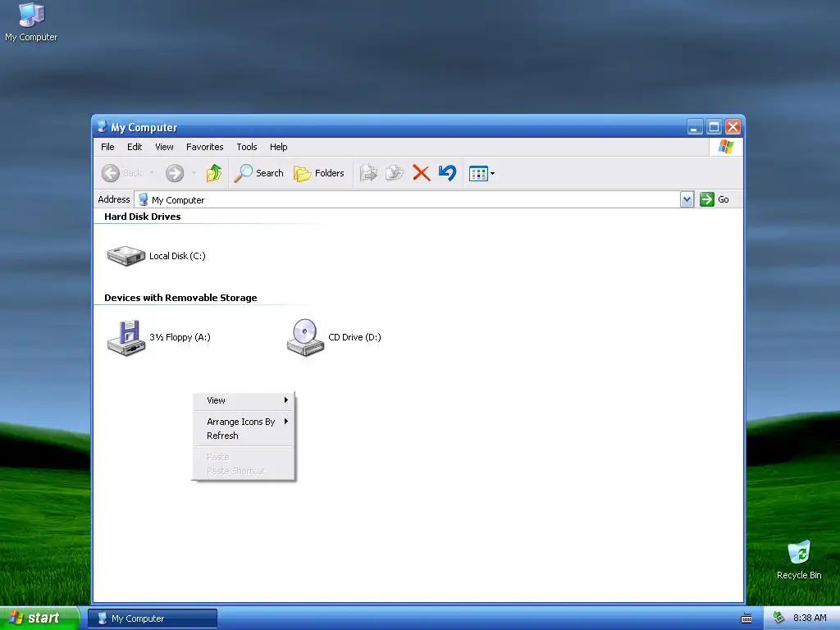Open the File menu

coord(107,147)
